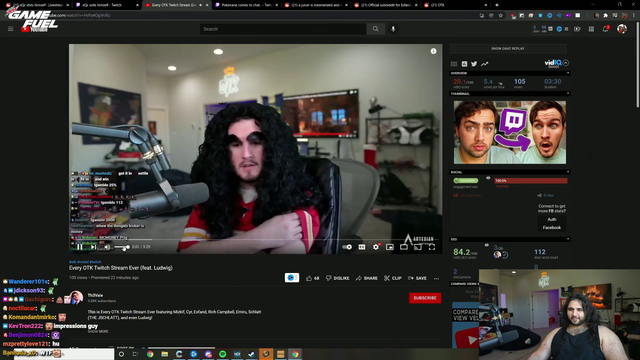640x360 pixels.
Task: Toggle the autoplay switch in player
Action: [x=347, y=247]
